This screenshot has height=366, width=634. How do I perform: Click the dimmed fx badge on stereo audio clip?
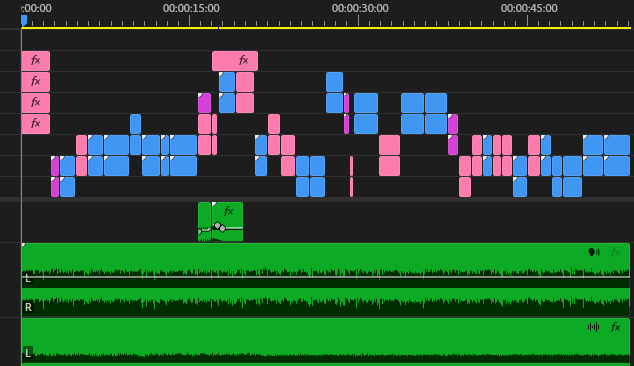point(615,252)
